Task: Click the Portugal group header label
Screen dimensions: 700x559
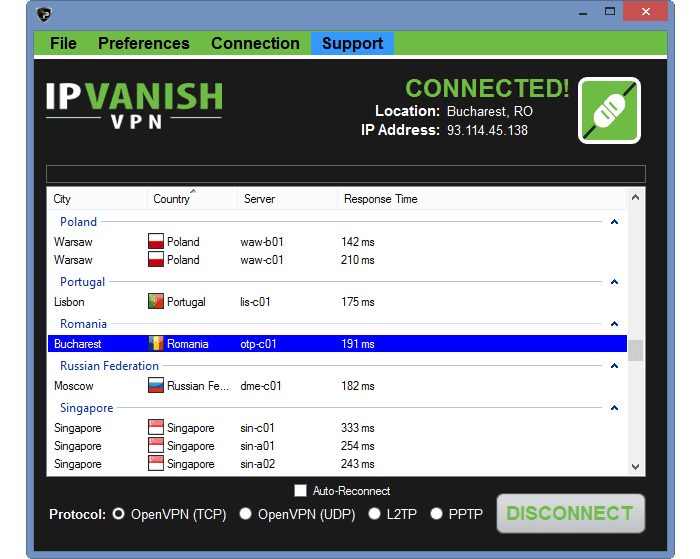Action: point(83,282)
